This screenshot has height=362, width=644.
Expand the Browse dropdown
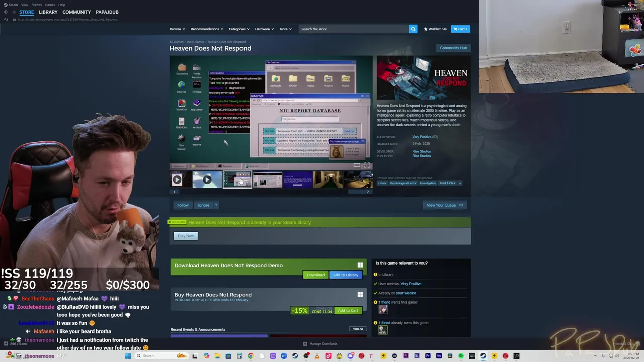coord(177,29)
